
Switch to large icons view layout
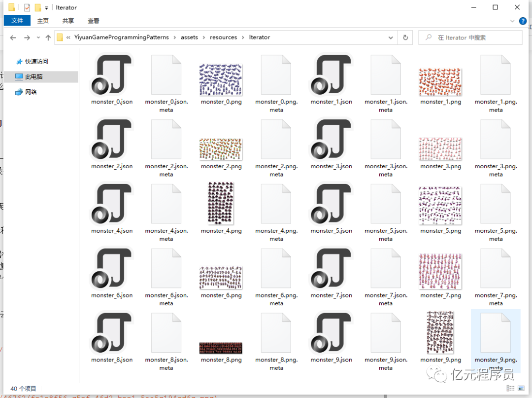tap(521, 388)
